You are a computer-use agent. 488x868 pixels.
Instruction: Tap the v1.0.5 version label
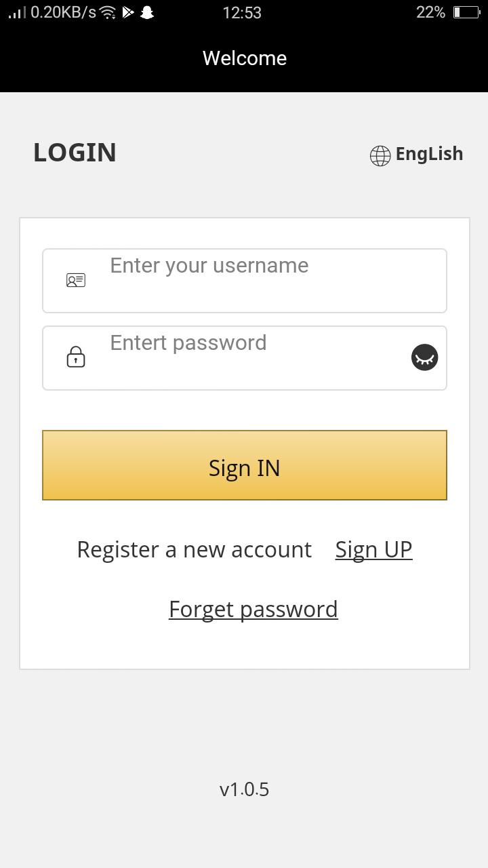[245, 789]
